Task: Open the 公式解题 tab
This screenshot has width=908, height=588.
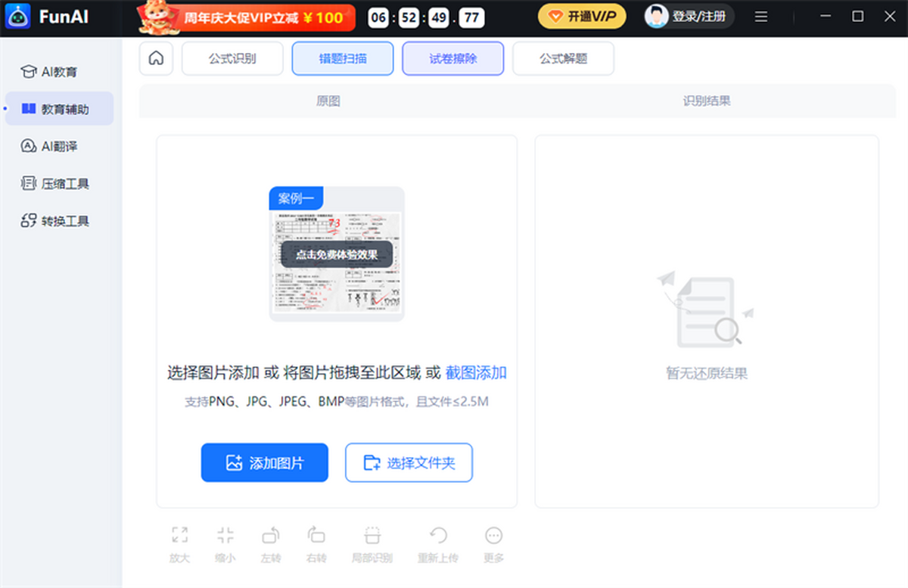Action: (563, 58)
